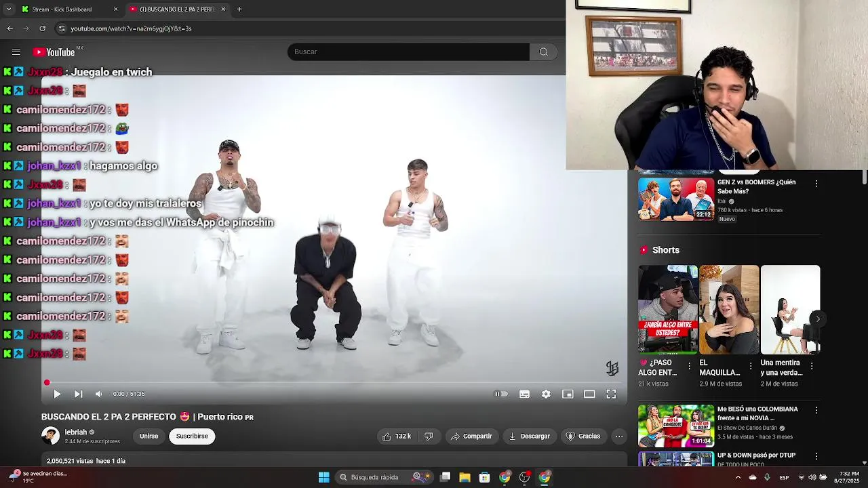Open options for Me BESÓ una COLOMBIANA video
Image resolution: width=868 pixels, height=488 pixels.
pos(816,411)
